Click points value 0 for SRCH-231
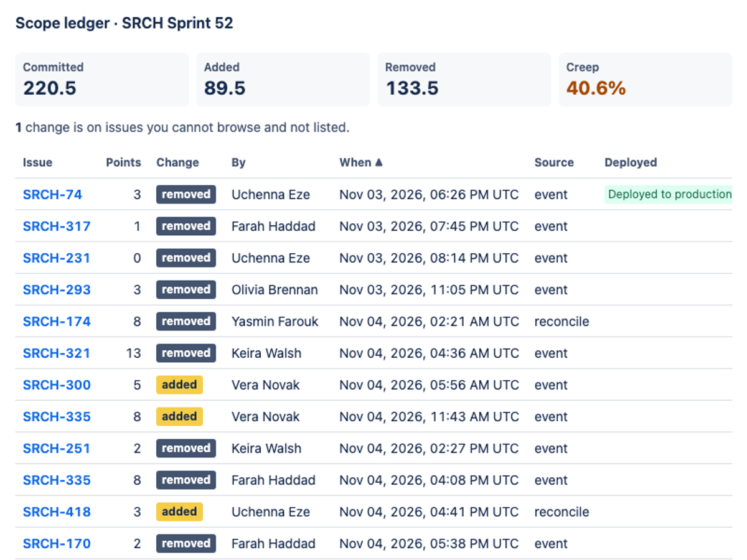This screenshot has height=560, width=747. click(x=138, y=258)
